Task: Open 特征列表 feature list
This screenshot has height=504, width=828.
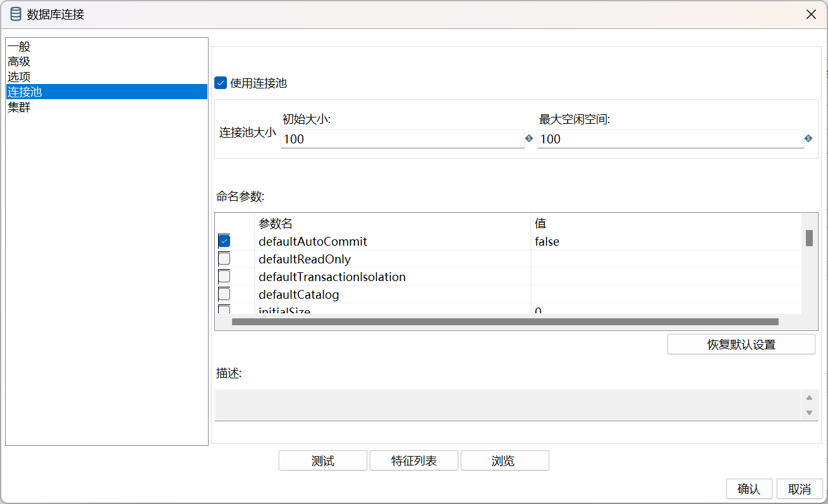Action: pyautogui.click(x=414, y=461)
